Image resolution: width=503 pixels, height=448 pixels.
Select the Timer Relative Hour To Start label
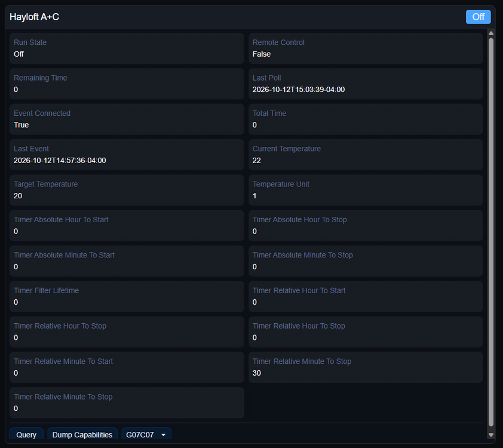coord(299,290)
